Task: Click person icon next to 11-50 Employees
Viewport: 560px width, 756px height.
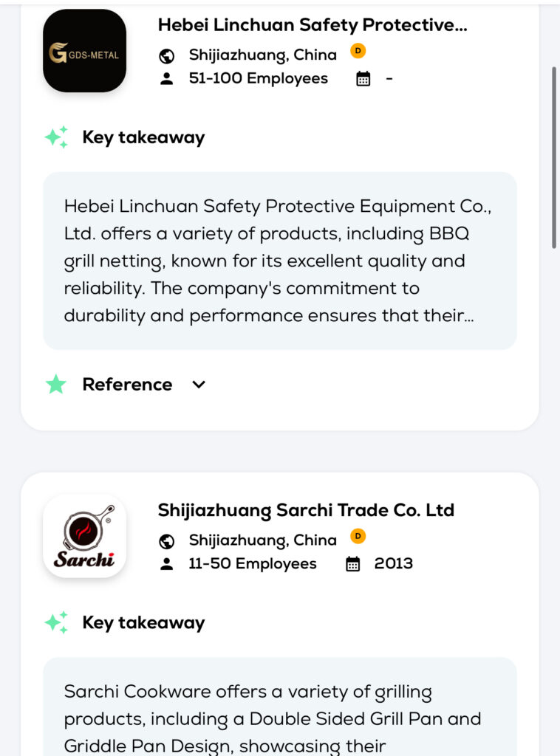Action: 167,564
